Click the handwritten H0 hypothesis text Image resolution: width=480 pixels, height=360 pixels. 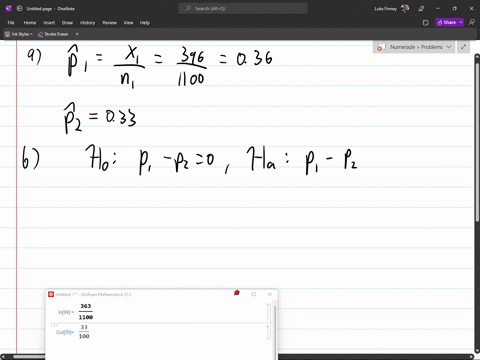pyautogui.click(x=150, y=159)
